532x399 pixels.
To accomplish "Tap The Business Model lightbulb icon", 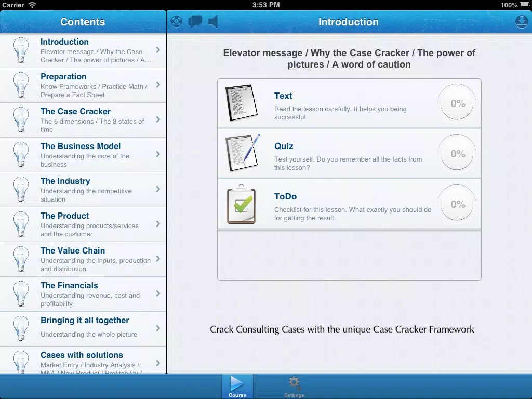I will (21, 155).
